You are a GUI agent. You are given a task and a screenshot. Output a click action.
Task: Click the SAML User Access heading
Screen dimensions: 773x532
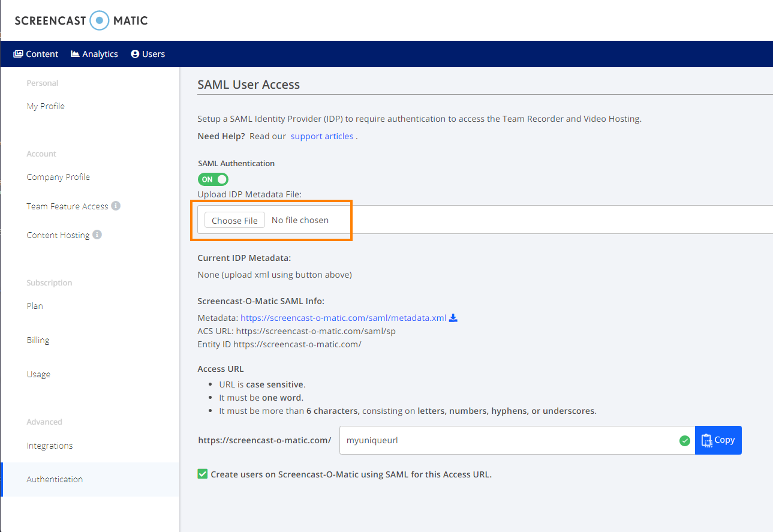pos(249,85)
